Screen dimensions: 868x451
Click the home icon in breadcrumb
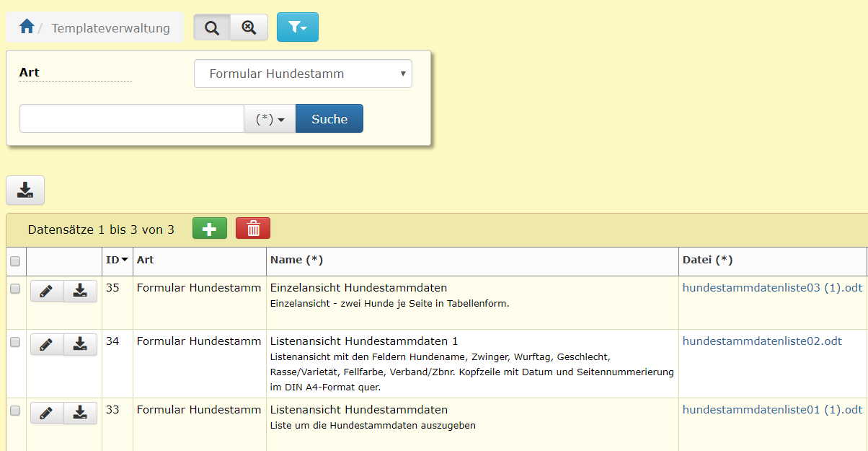click(x=27, y=27)
